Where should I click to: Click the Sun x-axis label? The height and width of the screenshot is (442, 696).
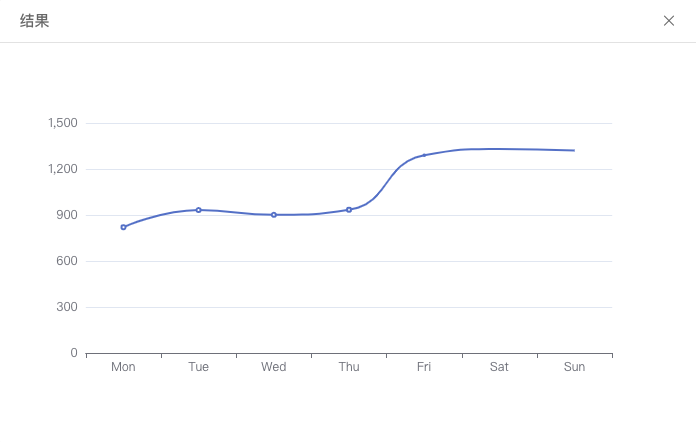pos(574,367)
